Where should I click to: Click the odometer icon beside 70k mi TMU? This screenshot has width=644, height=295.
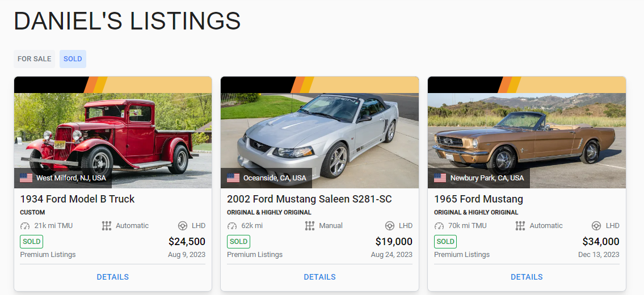pos(439,226)
